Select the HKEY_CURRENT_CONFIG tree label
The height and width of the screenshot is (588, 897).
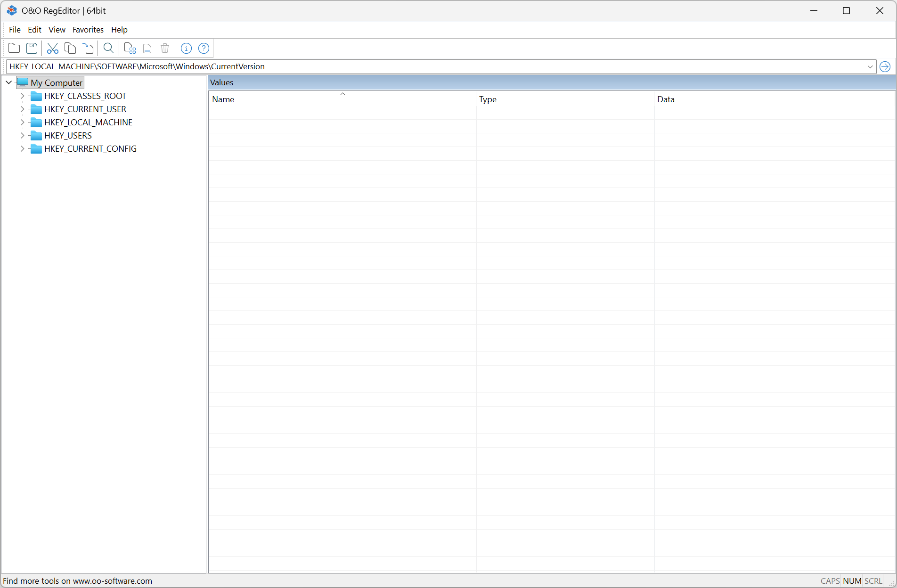[x=90, y=149]
